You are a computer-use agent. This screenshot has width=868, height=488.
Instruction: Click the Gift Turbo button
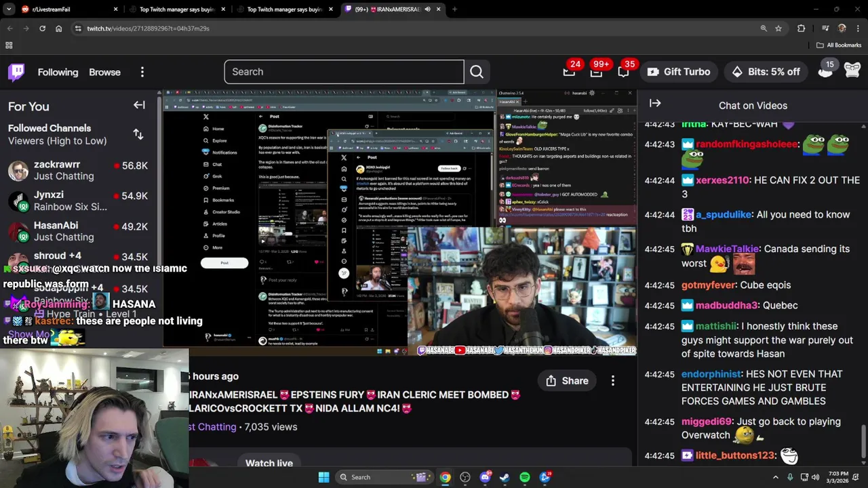[x=678, y=72]
